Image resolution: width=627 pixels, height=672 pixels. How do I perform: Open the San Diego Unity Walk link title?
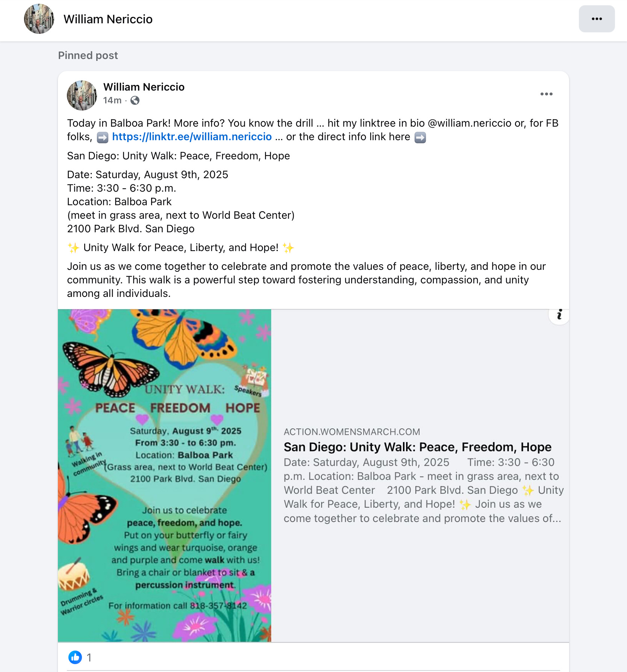tap(417, 447)
